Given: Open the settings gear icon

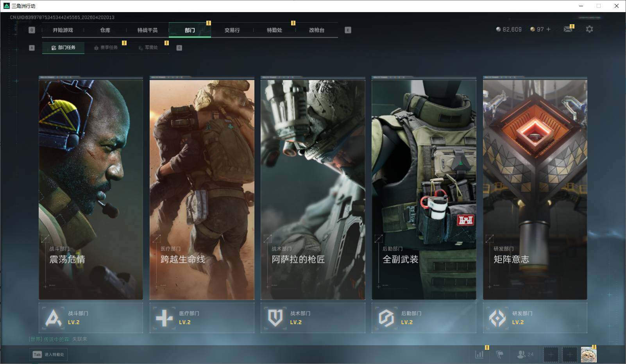Looking at the screenshot, I should coord(589,29).
